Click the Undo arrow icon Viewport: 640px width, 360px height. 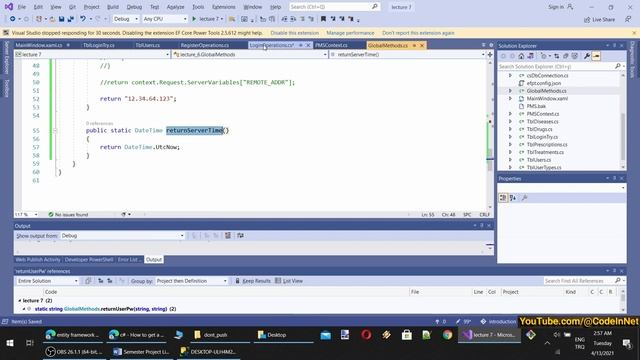pos(83,19)
